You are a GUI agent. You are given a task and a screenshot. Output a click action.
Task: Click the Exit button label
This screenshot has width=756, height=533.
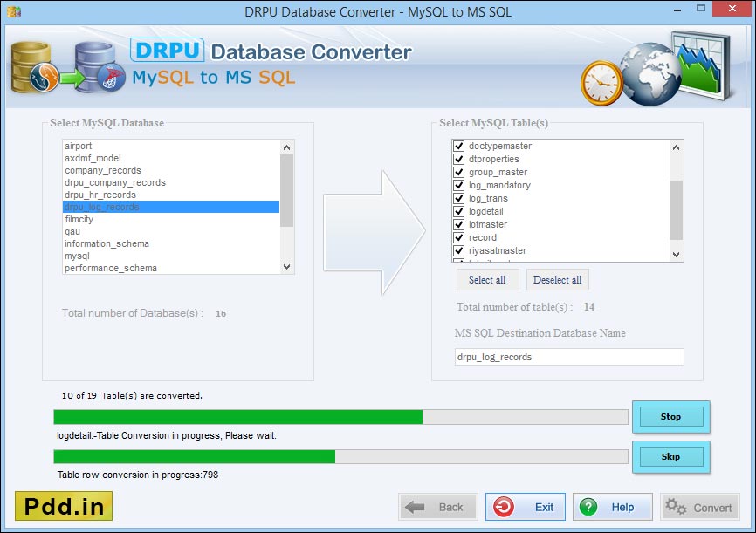point(545,508)
